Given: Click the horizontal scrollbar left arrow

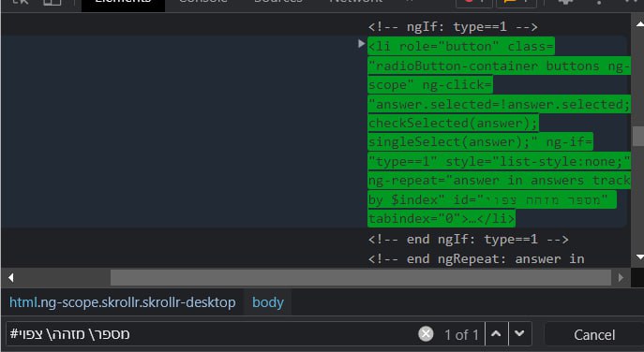Looking at the screenshot, I should 11,278.
